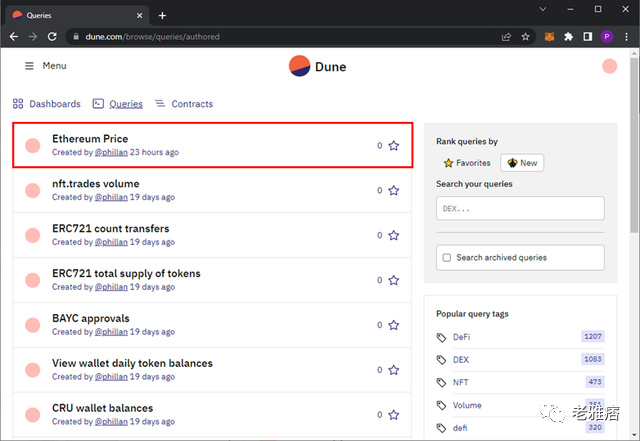Reload the Dune page
The image size is (640, 441).
click(52, 37)
